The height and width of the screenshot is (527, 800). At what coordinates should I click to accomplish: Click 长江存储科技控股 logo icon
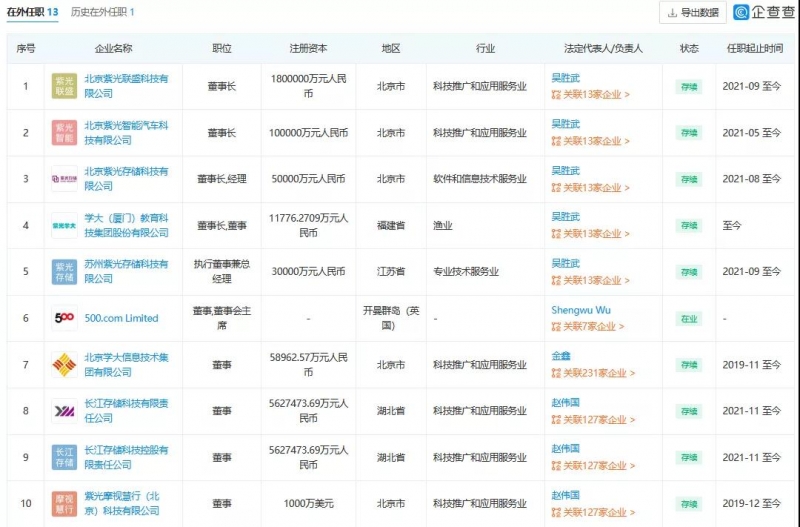pyautogui.click(x=64, y=457)
